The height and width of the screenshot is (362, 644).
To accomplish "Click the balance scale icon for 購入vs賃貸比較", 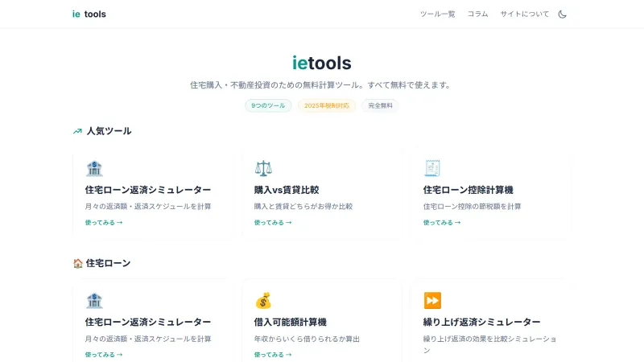I will tap(263, 168).
